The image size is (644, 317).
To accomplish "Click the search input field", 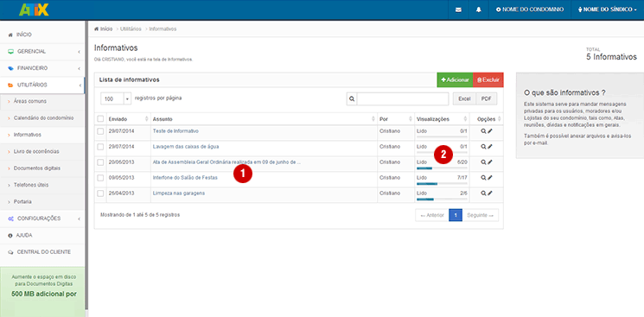I will [x=403, y=99].
